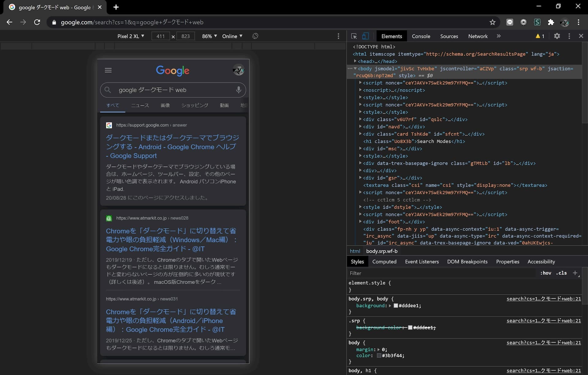Switch to the Elements tab

tap(391, 36)
